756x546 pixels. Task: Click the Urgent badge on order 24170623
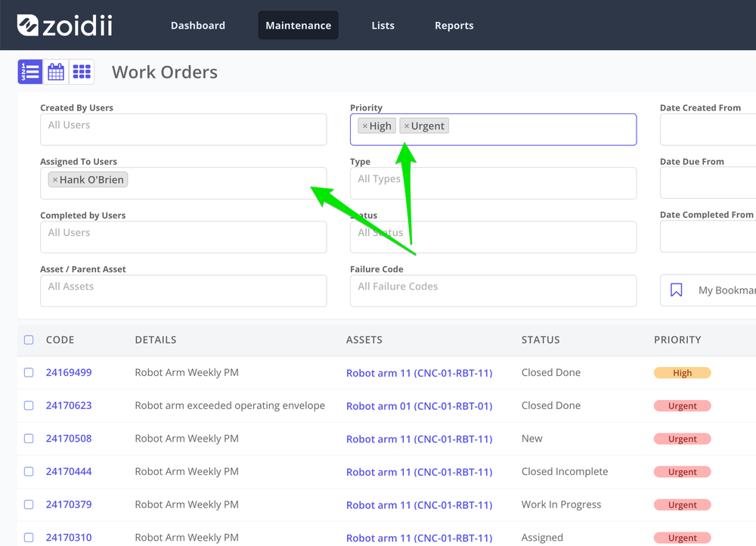point(682,405)
